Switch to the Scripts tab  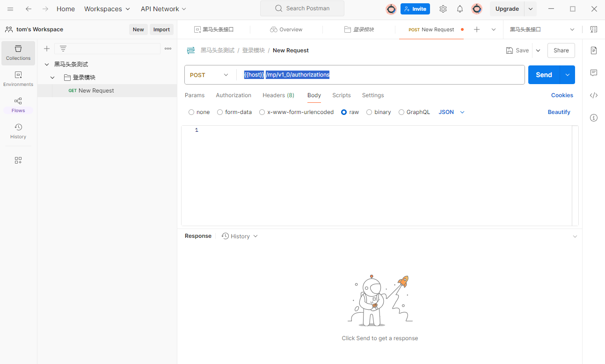(x=342, y=95)
